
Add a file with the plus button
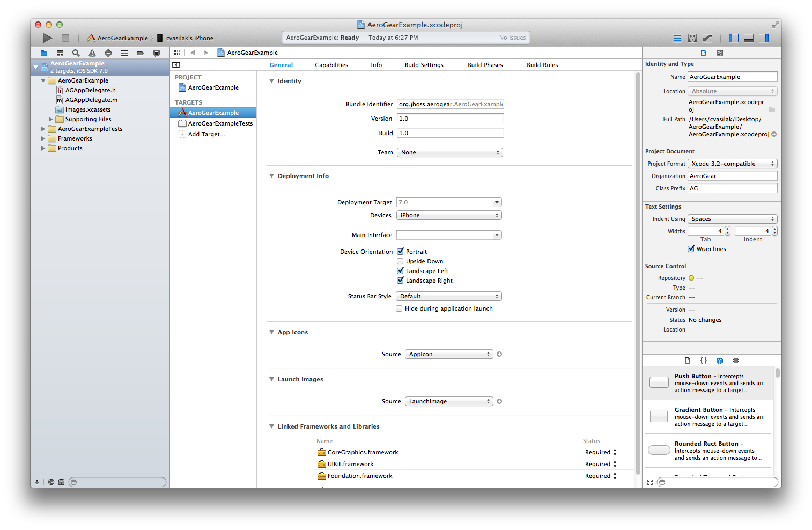tap(36, 482)
